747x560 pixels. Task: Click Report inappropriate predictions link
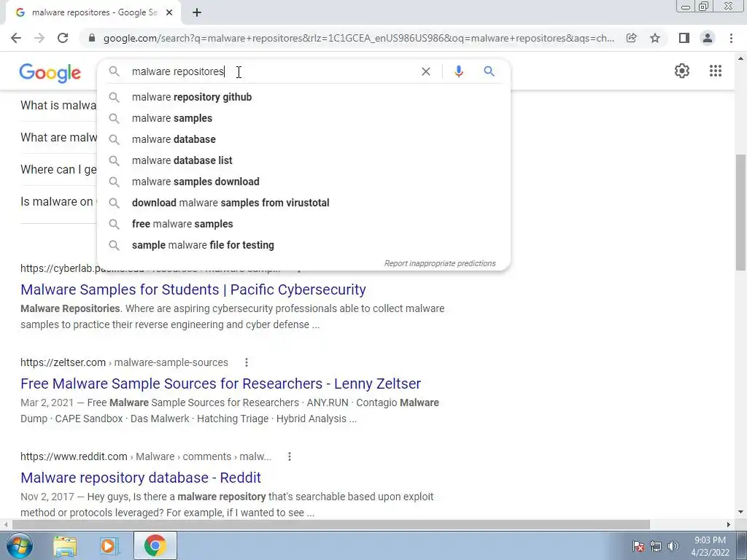[x=440, y=263]
